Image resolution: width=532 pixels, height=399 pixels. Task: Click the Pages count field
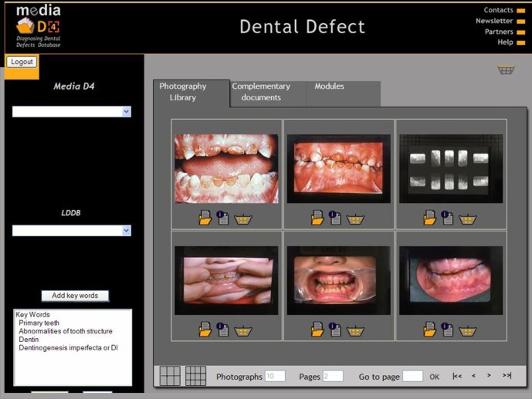pyautogui.click(x=333, y=376)
